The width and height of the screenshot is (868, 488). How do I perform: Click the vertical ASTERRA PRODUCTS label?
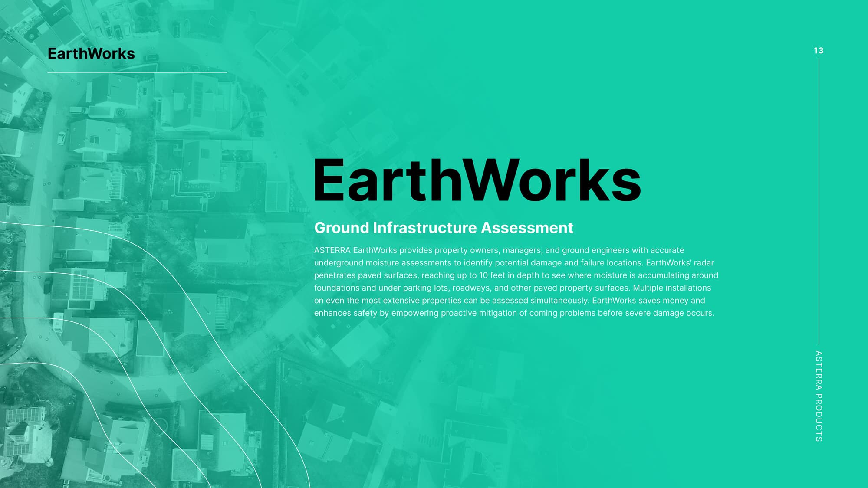click(x=819, y=396)
